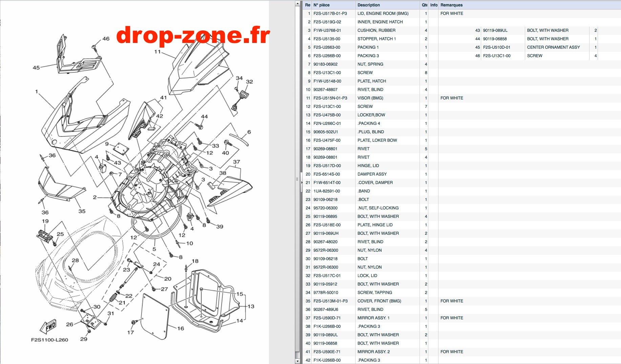This screenshot has width=621, height=364.
Task: Click the scrollbar up arrow of parts list
Action: point(298,4)
